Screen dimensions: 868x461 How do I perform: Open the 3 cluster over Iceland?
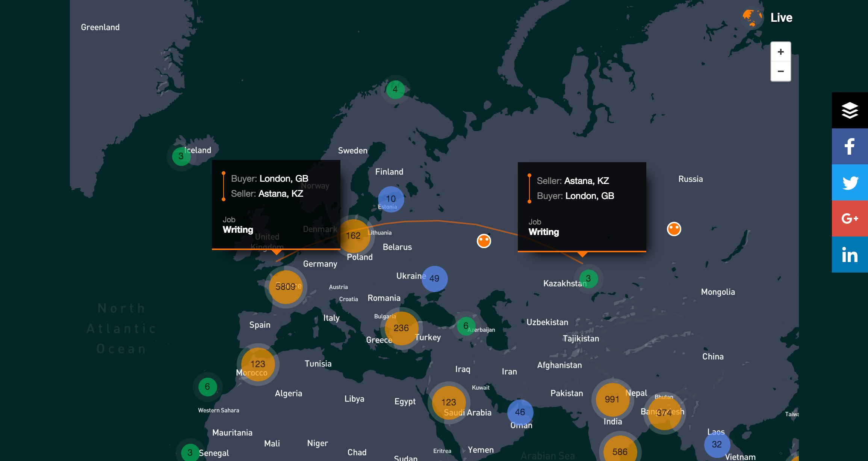181,156
